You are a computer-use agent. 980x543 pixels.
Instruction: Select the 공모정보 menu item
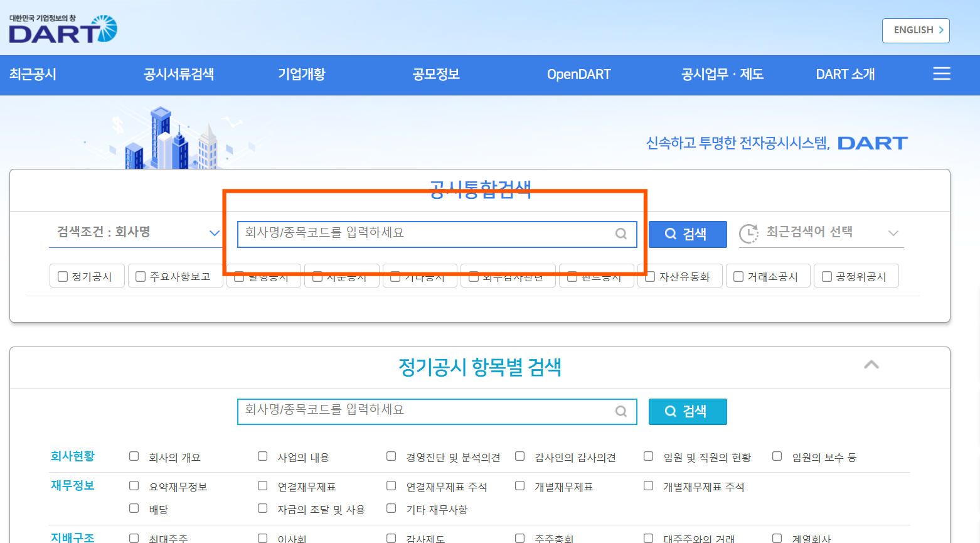[x=436, y=74]
